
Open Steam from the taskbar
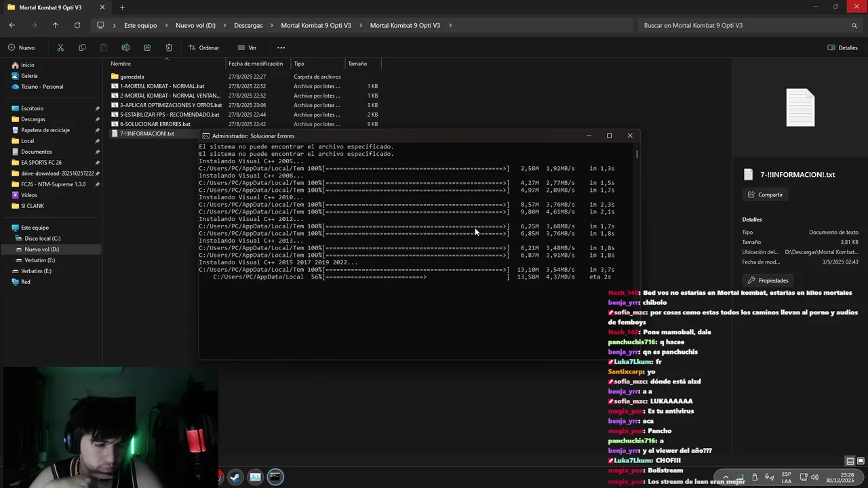[x=235, y=477]
